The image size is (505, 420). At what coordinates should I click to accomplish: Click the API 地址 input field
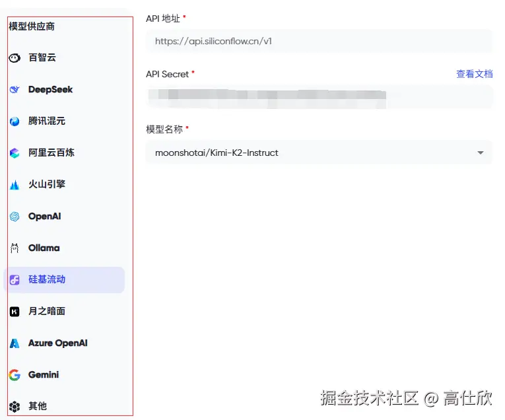[319, 41]
